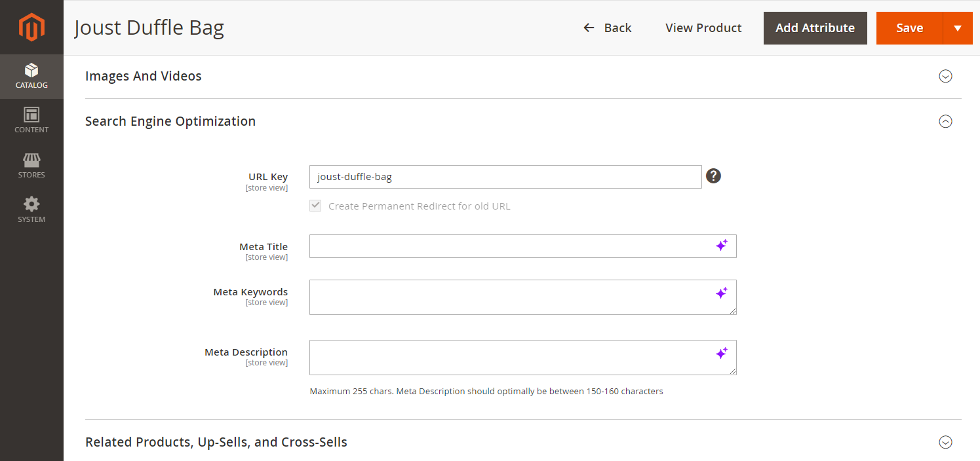Expand the Images And Videos section
Image resolution: width=980 pixels, height=461 pixels.
[x=945, y=76]
